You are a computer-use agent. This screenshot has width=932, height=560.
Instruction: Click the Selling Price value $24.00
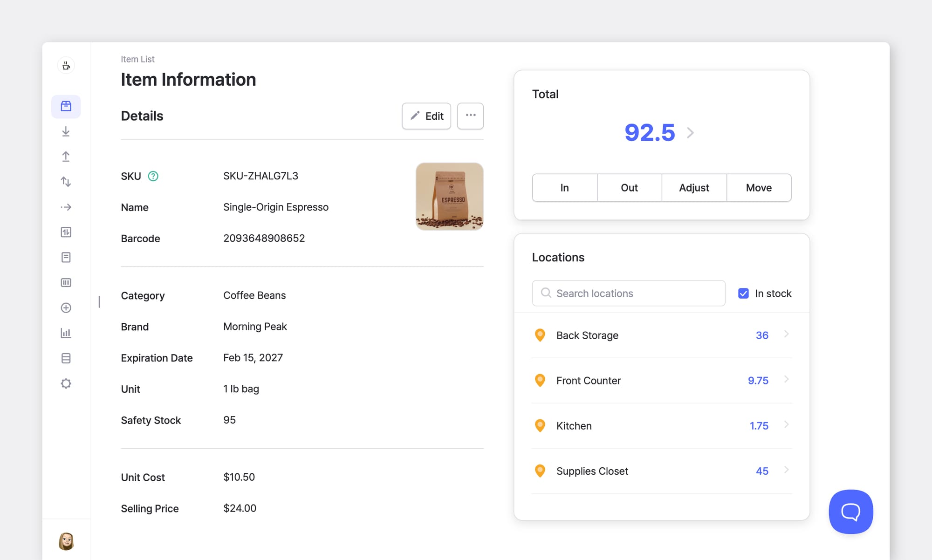click(240, 508)
